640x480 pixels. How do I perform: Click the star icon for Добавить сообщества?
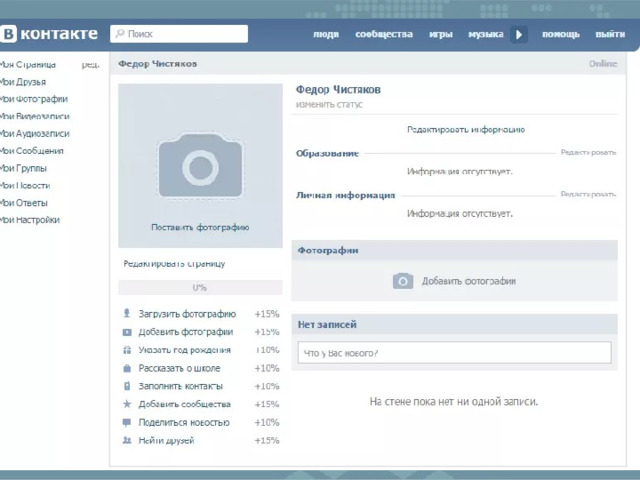tap(127, 404)
